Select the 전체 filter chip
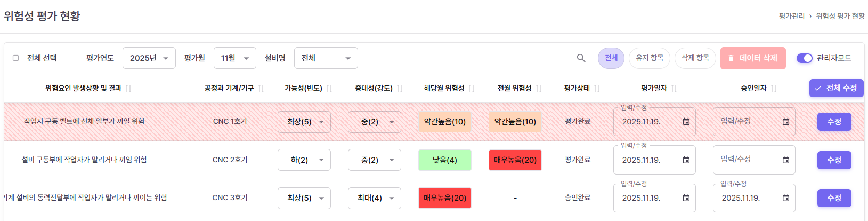The width and height of the screenshot is (868, 221). pyautogui.click(x=611, y=58)
